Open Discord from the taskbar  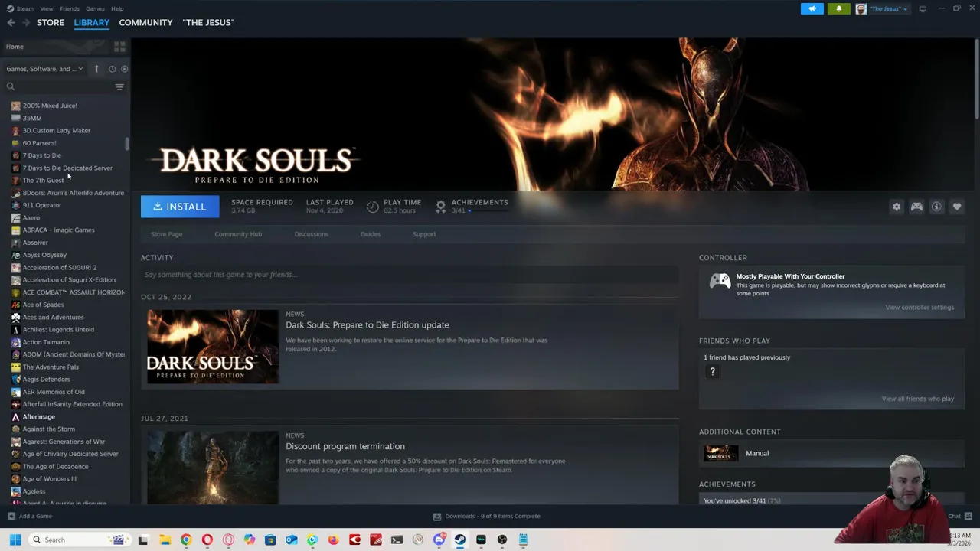point(439,540)
